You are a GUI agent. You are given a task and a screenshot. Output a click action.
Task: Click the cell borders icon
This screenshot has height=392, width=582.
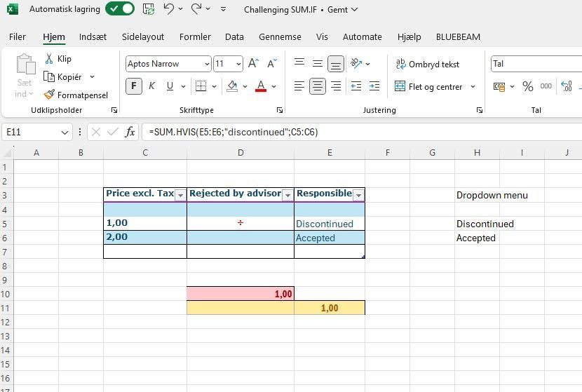[x=201, y=86]
